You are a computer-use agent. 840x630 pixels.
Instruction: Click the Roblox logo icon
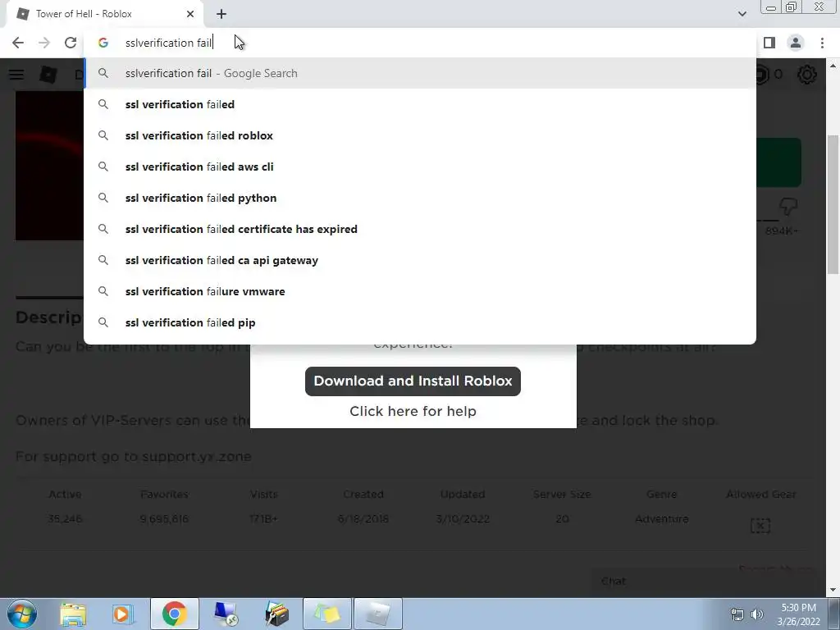click(x=48, y=75)
